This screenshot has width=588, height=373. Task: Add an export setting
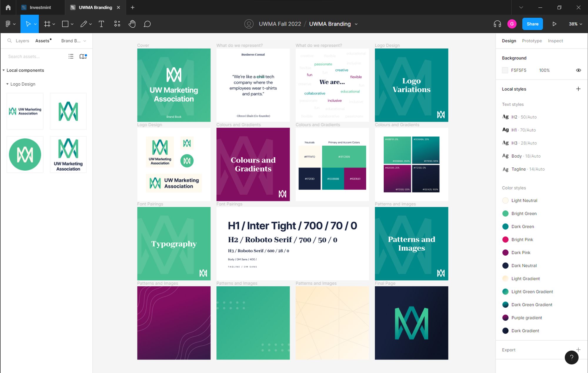pyautogui.click(x=578, y=349)
